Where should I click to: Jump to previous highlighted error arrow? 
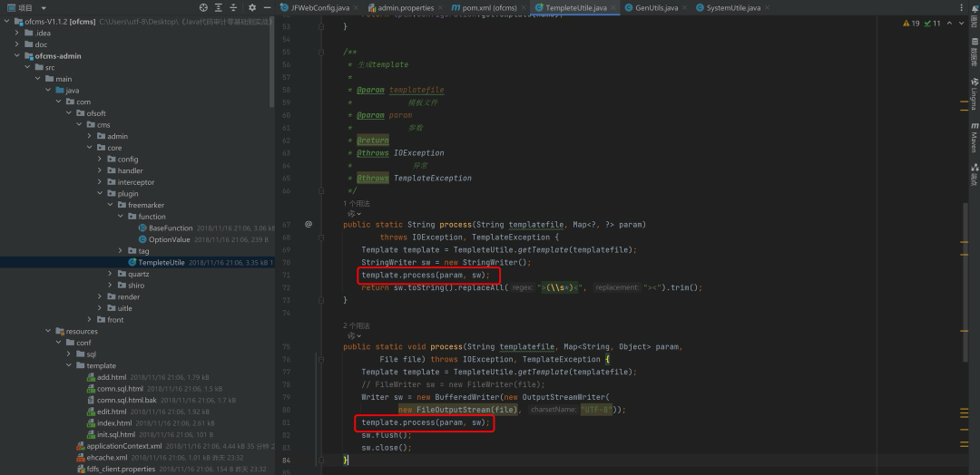click(x=949, y=23)
